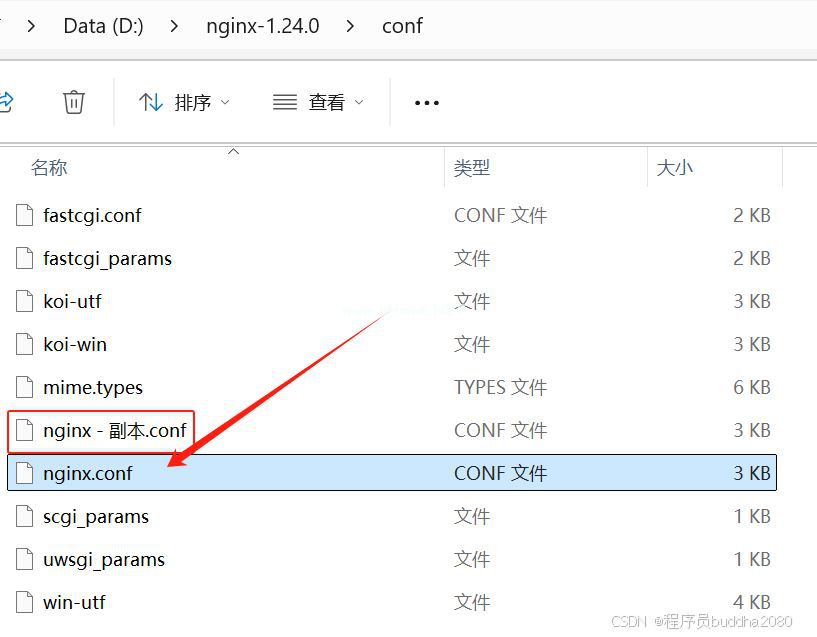Sort by 大小 column header
The width and height of the screenshot is (817, 637).
pos(675,168)
